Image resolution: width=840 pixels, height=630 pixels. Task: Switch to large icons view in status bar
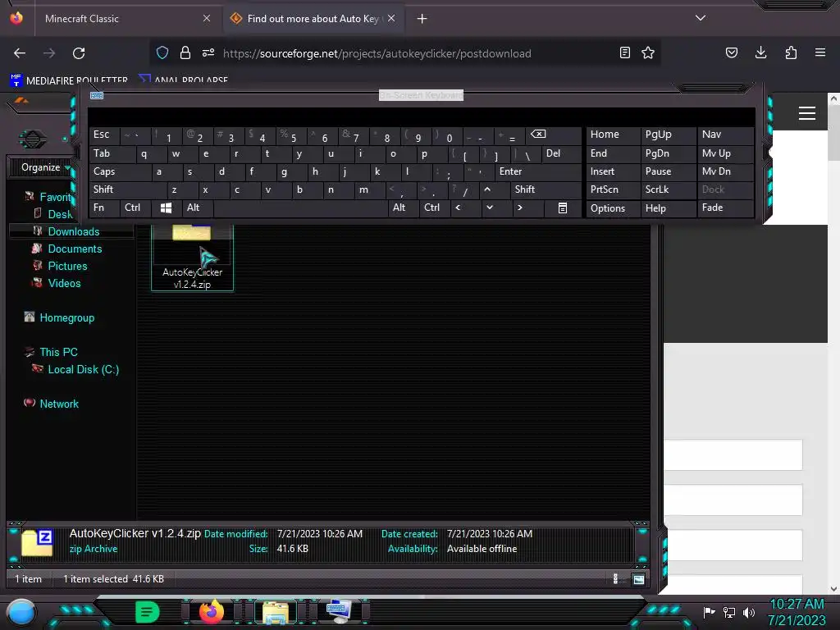pos(638,578)
